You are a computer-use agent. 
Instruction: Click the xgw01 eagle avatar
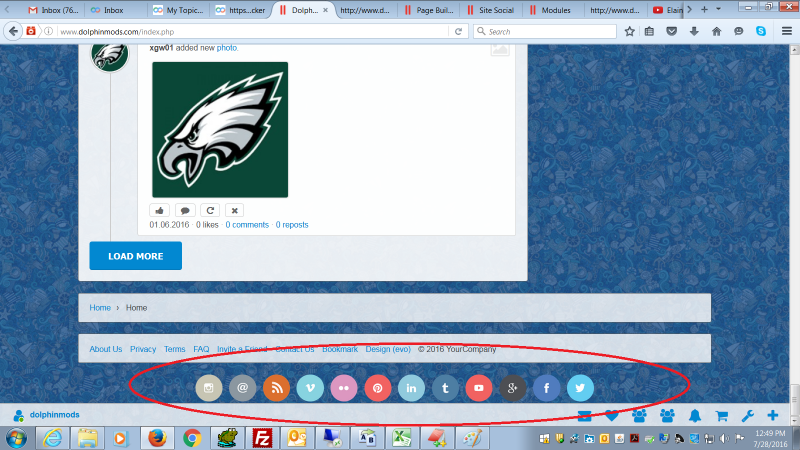(x=110, y=55)
